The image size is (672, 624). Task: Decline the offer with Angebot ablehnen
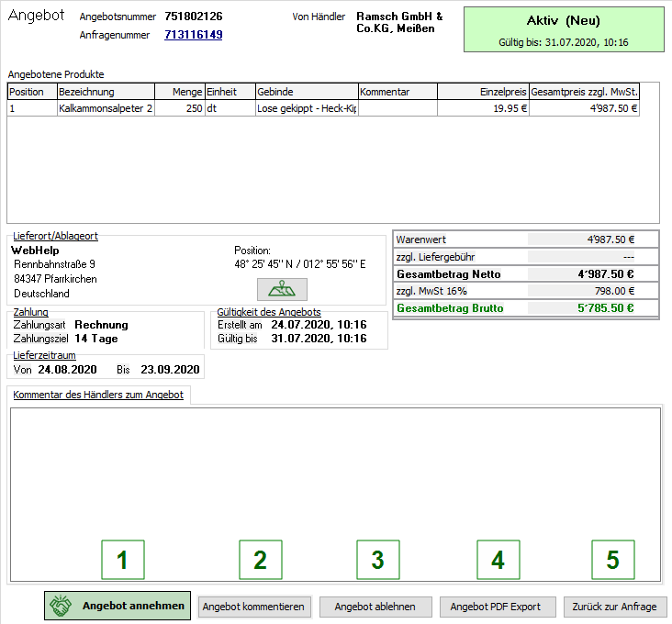pyautogui.click(x=375, y=607)
